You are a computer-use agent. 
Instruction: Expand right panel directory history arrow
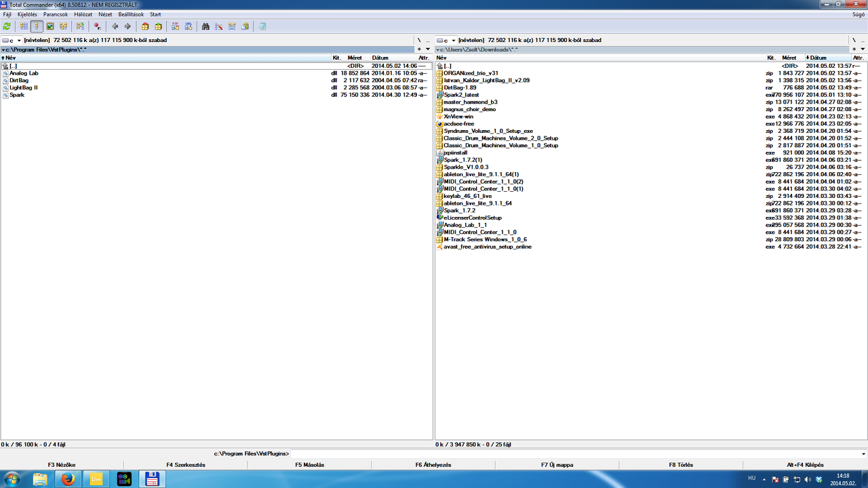click(x=863, y=49)
